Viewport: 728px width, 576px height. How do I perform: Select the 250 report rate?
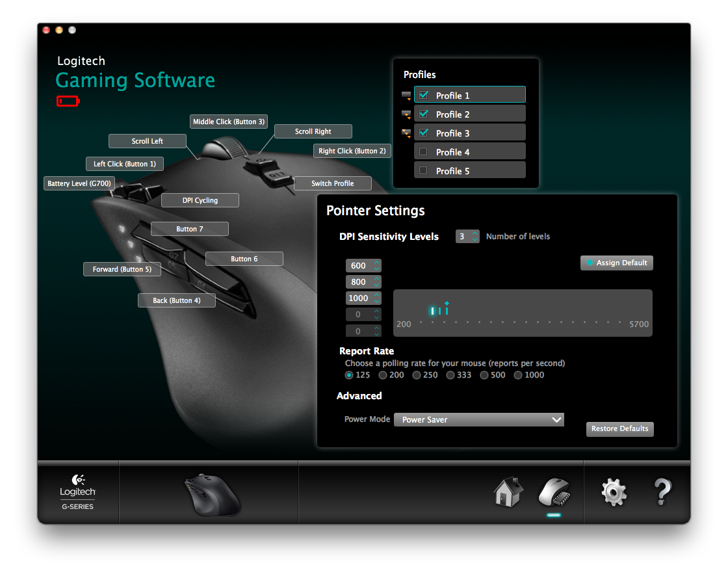tap(417, 375)
